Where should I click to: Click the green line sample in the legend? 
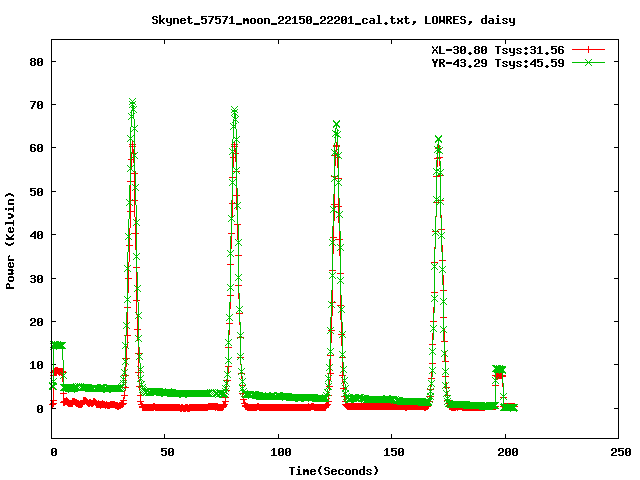[x=588, y=62]
